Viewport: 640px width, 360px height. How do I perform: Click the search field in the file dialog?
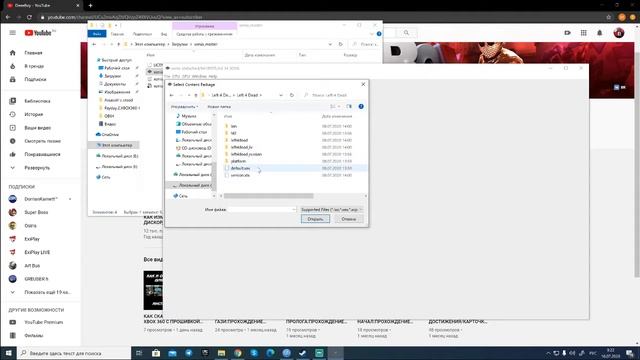click(333, 95)
